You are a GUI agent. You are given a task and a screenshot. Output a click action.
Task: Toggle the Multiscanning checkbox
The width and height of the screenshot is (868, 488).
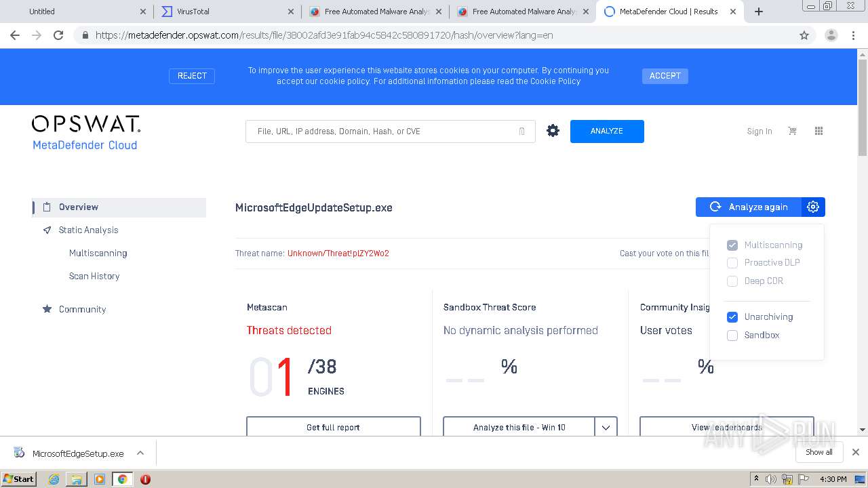pyautogui.click(x=732, y=245)
